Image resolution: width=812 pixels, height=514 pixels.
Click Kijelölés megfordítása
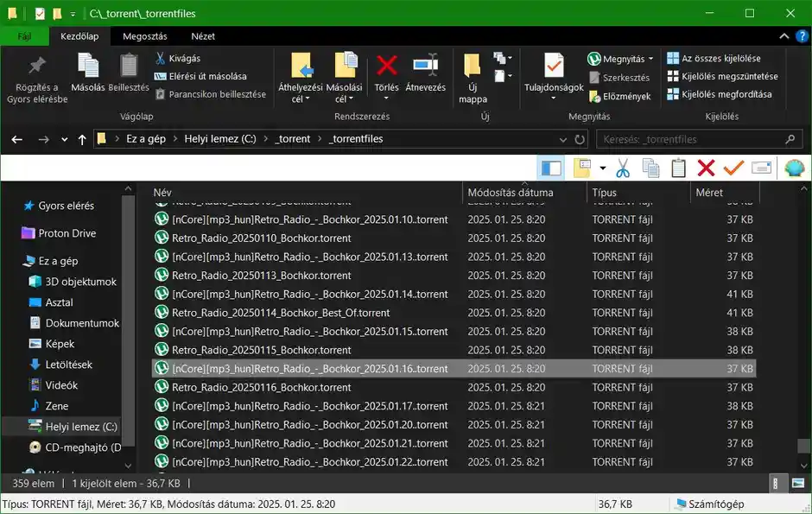click(x=720, y=94)
